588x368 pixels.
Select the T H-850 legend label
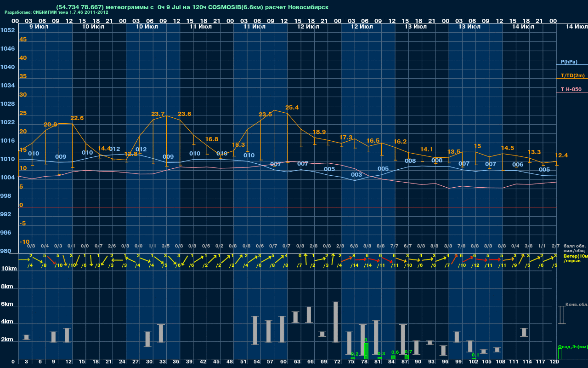[571, 89]
